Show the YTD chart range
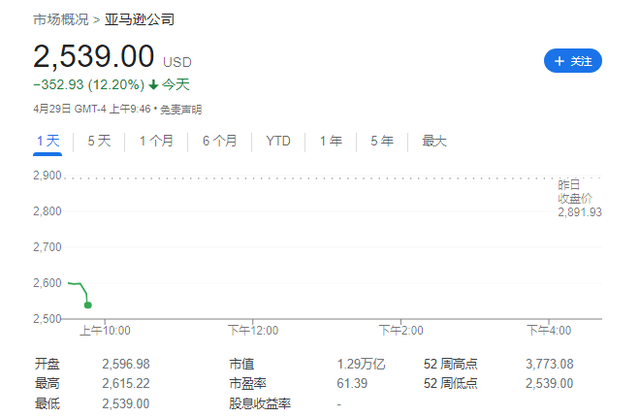 278,141
